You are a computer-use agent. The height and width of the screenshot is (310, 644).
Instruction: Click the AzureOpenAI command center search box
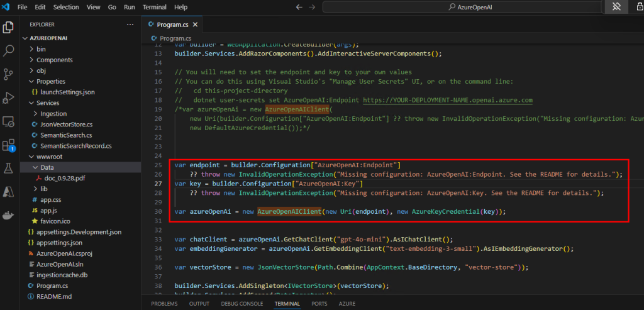pyautogui.click(x=462, y=7)
